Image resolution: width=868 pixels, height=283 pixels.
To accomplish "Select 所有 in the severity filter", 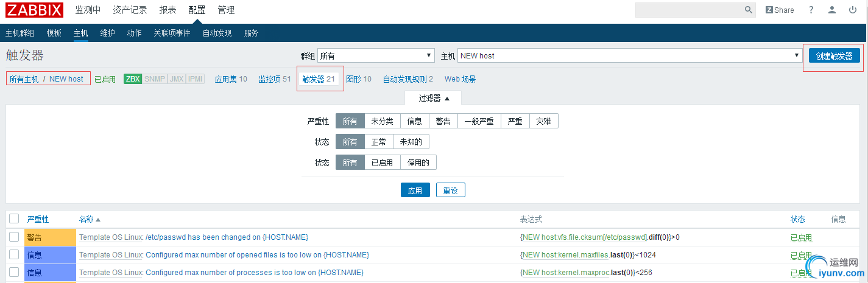I will click(350, 121).
